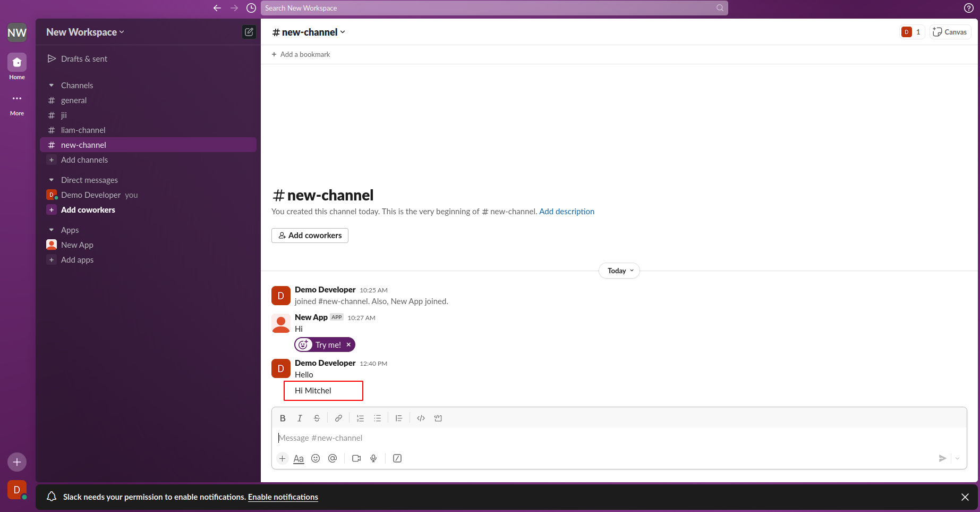Record an audio clip with microphone icon
This screenshot has height=512, width=980.
click(x=373, y=458)
